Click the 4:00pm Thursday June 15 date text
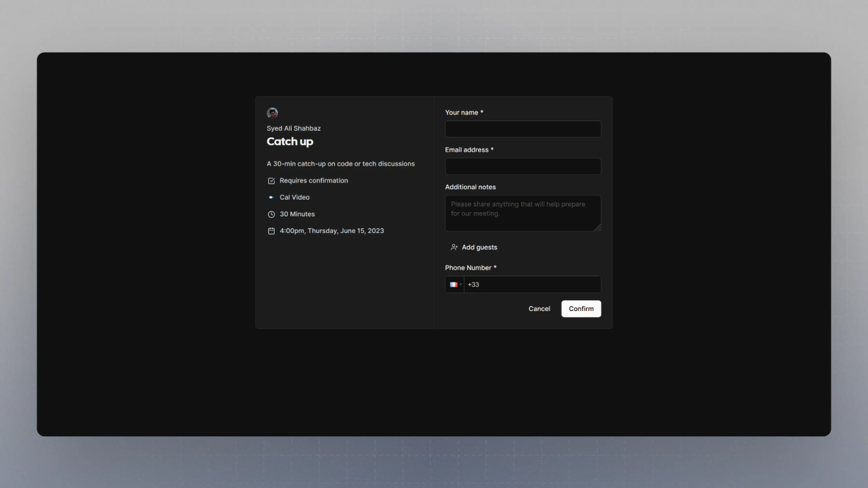Image resolution: width=868 pixels, height=488 pixels. pos(331,231)
